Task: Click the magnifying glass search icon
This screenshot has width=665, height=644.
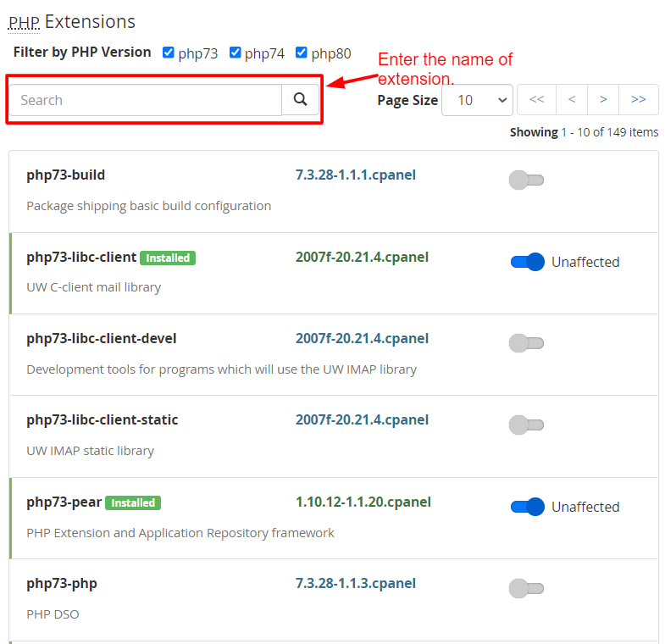Action: 300,100
